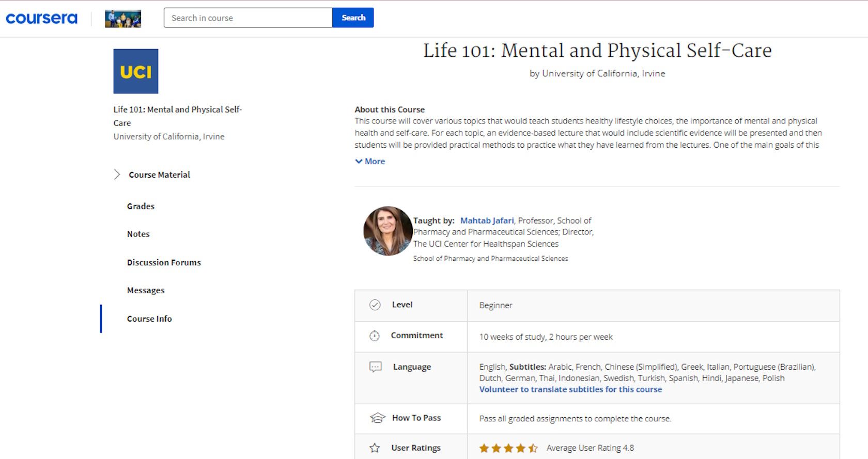Click the 'Language' row label
868x459 pixels.
click(x=412, y=367)
